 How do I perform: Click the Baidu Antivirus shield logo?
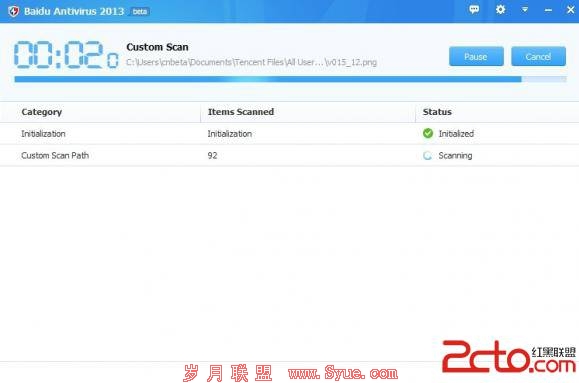pyautogui.click(x=13, y=11)
